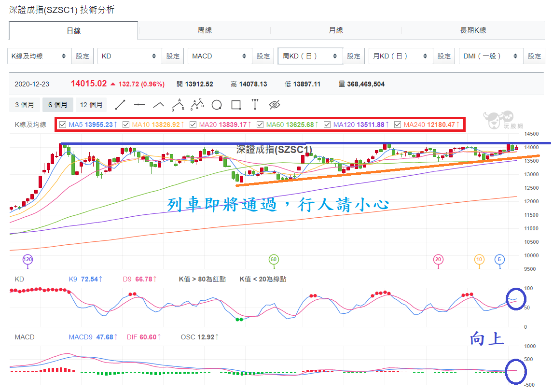Click the price change 132.72 (0.96%)

click(141, 84)
